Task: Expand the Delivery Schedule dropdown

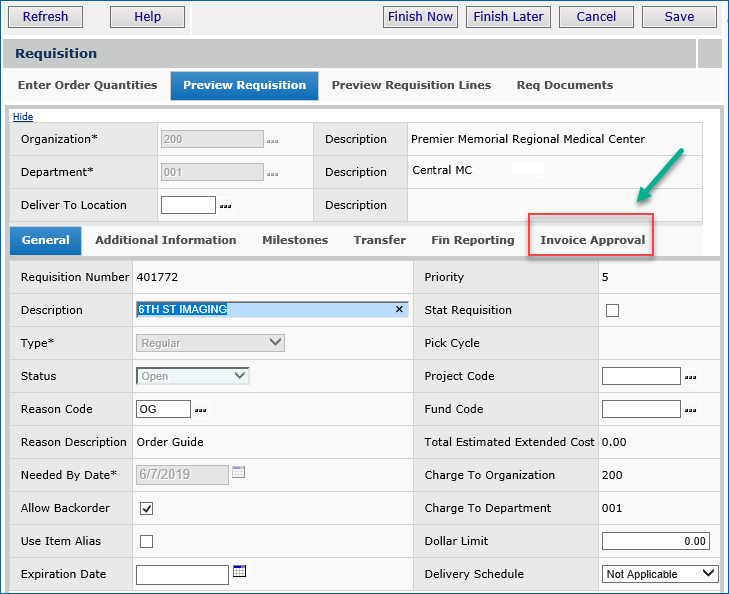Action: point(660,574)
